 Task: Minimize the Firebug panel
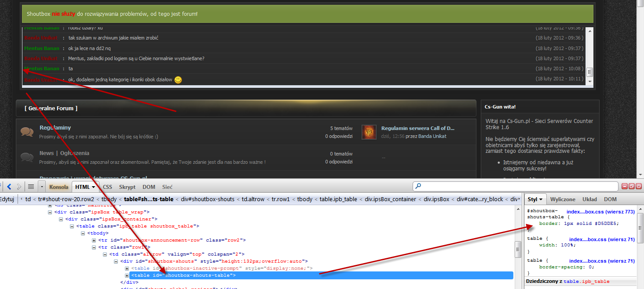(624, 186)
